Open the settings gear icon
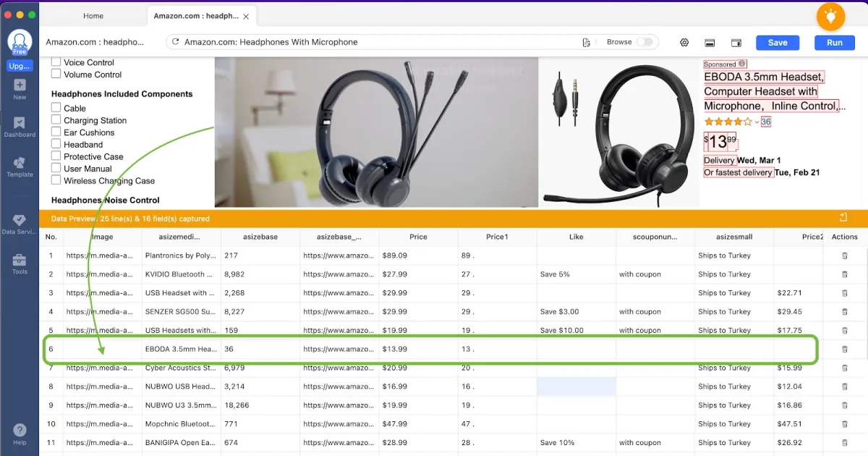Viewport: 868px width, 456px height. coord(684,43)
